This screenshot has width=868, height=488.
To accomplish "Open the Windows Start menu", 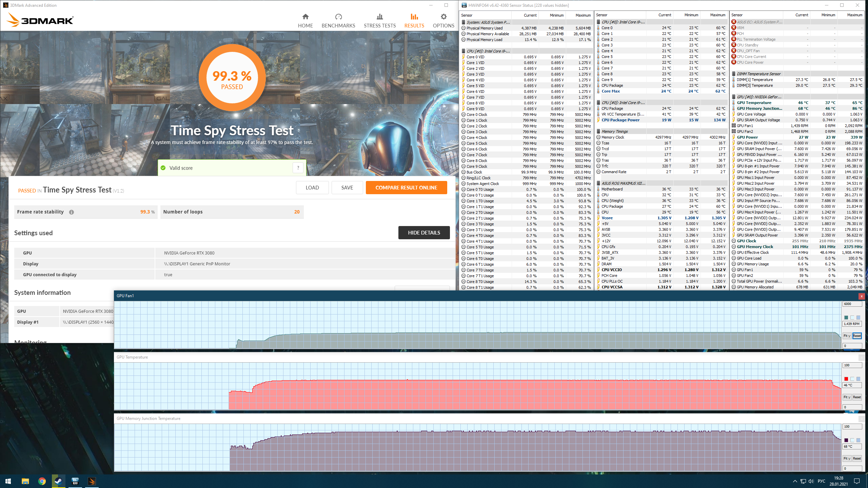I will 8,481.
